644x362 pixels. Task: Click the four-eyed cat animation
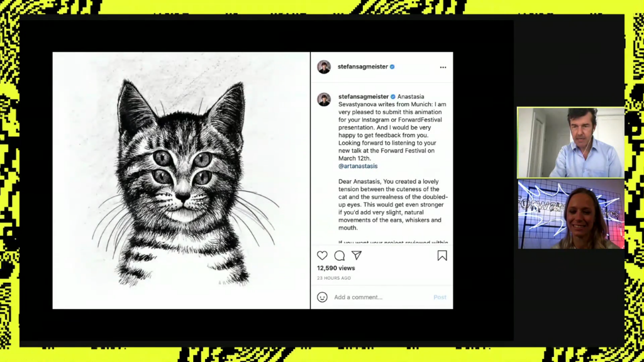pyautogui.click(x=181, y=180)
